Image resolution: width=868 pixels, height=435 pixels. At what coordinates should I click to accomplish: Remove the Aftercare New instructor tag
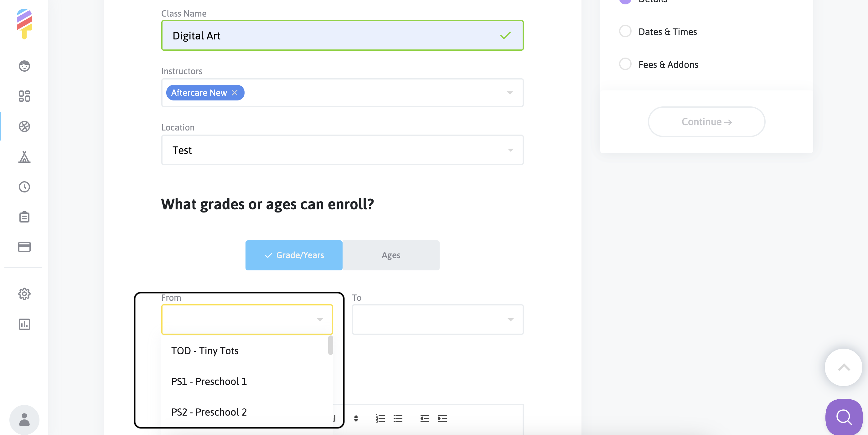[x=235, y=93]
